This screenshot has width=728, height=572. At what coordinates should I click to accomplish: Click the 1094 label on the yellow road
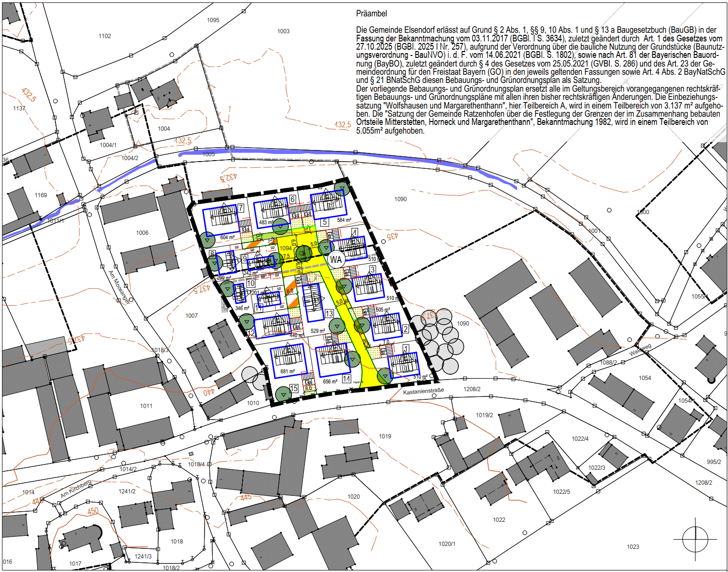pos(286,248)
